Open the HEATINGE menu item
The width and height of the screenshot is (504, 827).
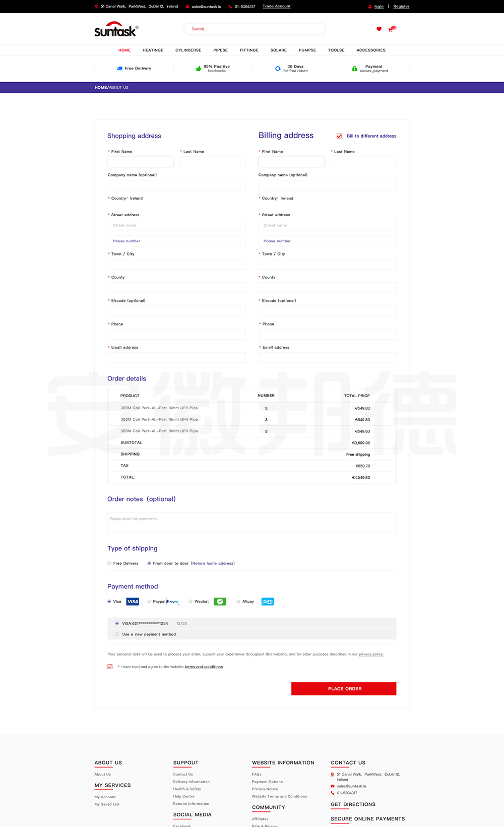pyautogui.click(x=153, y=50)
